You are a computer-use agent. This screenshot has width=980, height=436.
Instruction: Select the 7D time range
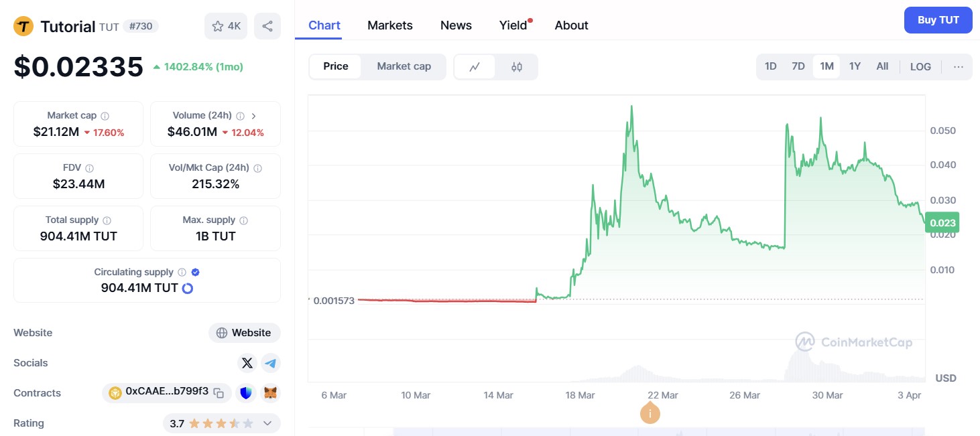point(798,66)
